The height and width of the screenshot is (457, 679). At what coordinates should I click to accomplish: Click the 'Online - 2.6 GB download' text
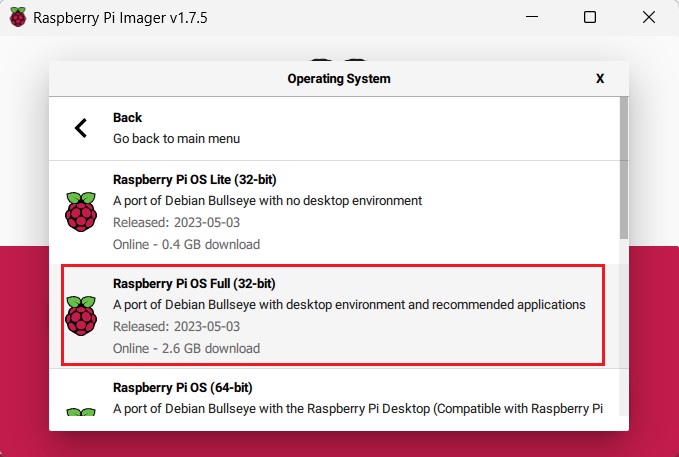coord(186,348)
